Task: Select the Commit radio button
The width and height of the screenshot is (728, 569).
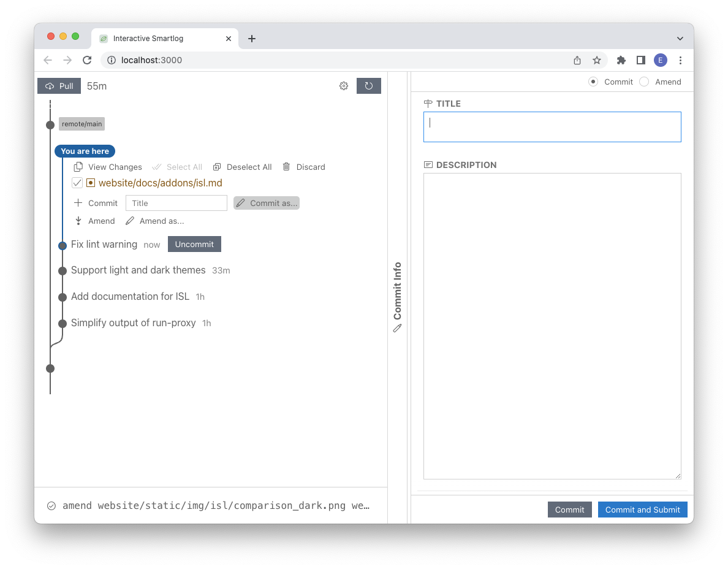Action: [x=593, y=81]
